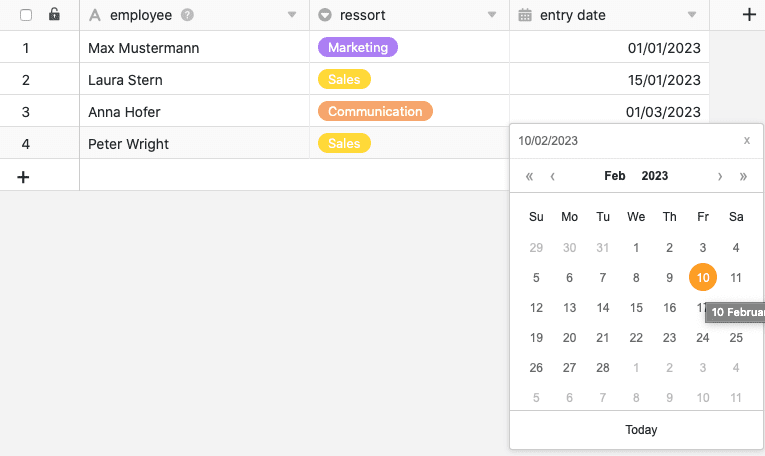This screenshot has width=765, height=456.
Task: Go to previous year in calendar
Action: pos(530,176)
